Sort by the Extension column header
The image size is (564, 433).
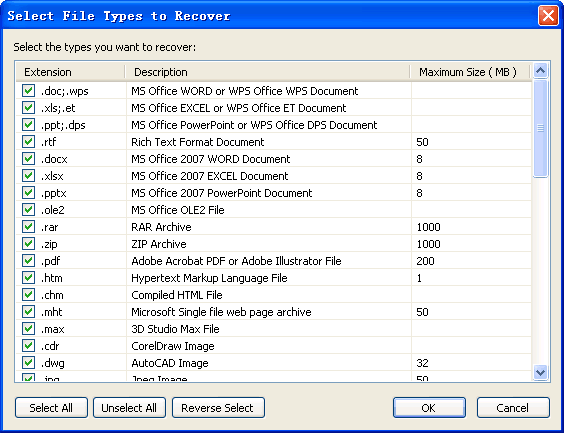pyautogui.click(x=70, y=72)
